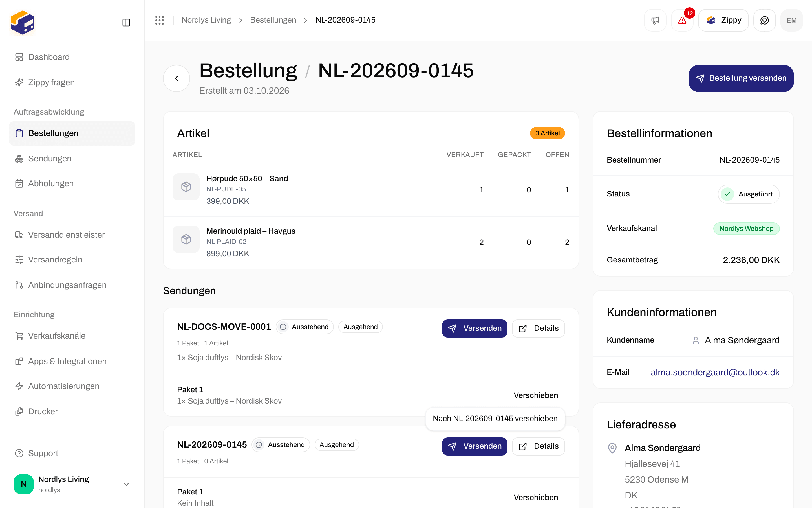Viewport: 812px width, 508px height.
Task: Click Bestellungen breadcrumb link
Action: click(273, 20)
